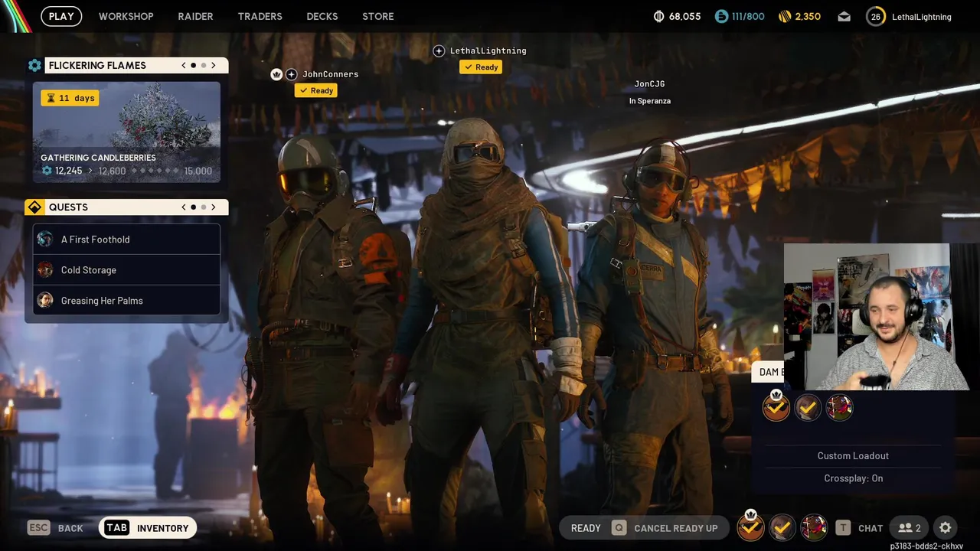
Task: Select the second party avatar in bottom bar
Action: coord(782,527)
